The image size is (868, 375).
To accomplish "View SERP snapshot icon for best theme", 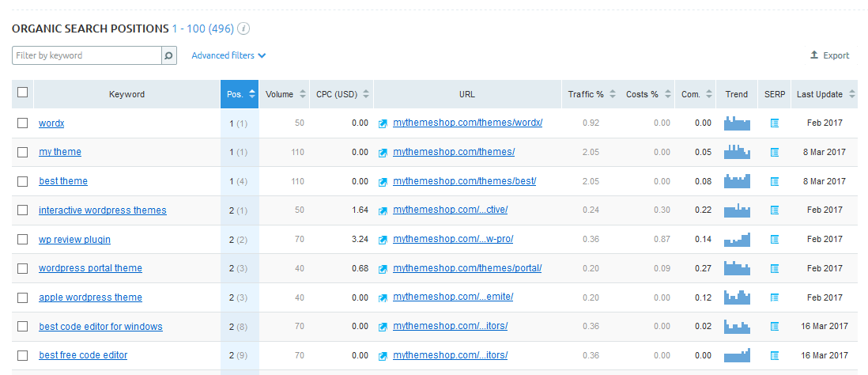I will click(x=775, y=181).
